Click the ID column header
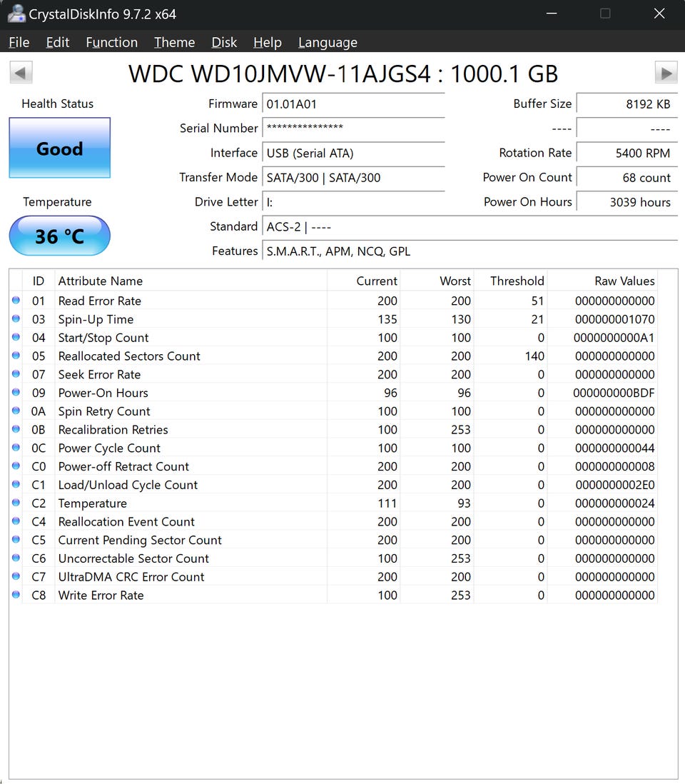This screenshot has height=784, width=685. pyautogui.click(x=39, y=281)
